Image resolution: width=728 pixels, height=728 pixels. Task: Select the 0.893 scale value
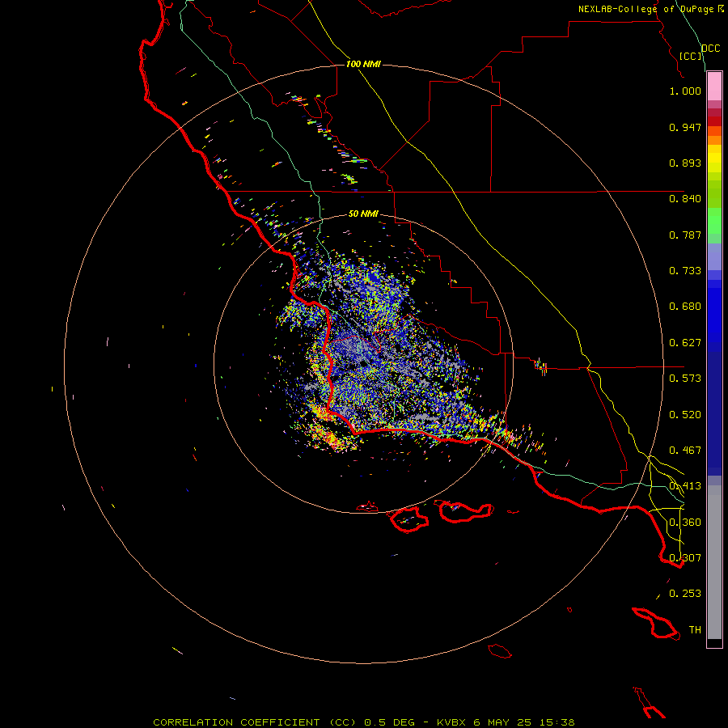click(x=685, y=163)
